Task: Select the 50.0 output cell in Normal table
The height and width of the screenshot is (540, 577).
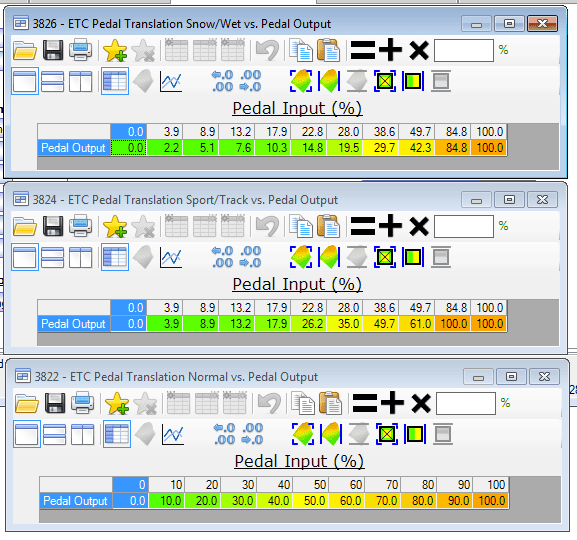Action: (x=311, y=501)
